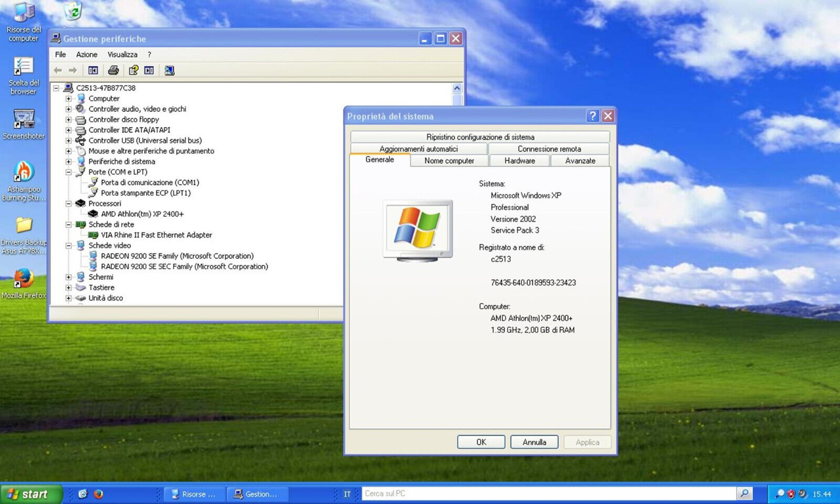Switch to Risorse taskbar button

tap(194, 494)
